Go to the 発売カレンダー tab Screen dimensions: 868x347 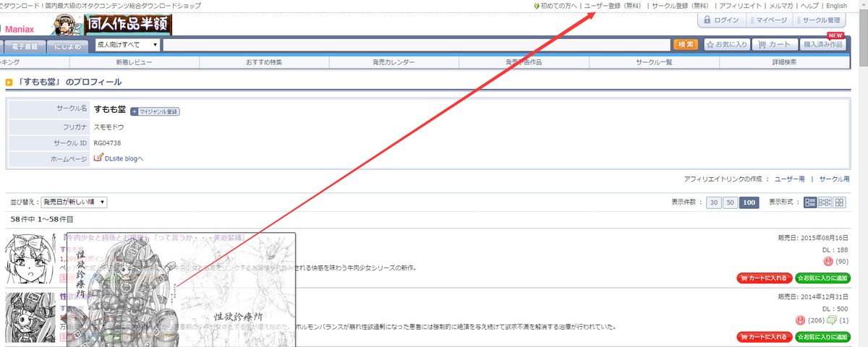pyautogui.click(x=393, y=62)
